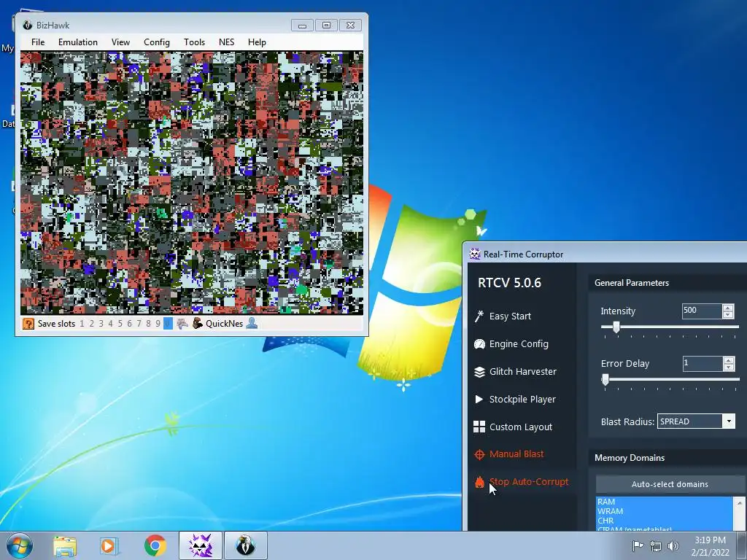Select save slot 4 in BizHawk

(x=111, y=323)
